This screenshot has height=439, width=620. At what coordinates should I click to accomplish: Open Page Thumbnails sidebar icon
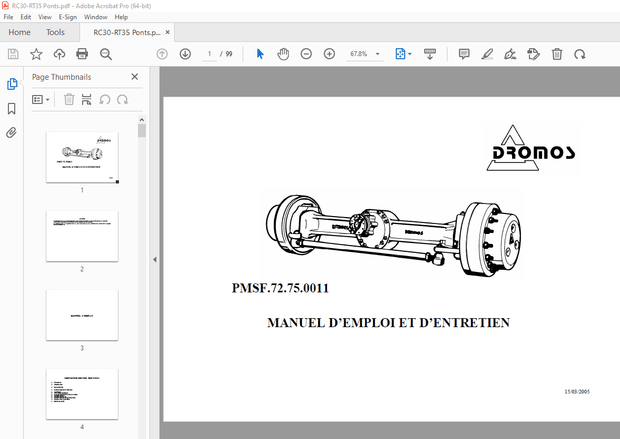[x=12, y=84]
